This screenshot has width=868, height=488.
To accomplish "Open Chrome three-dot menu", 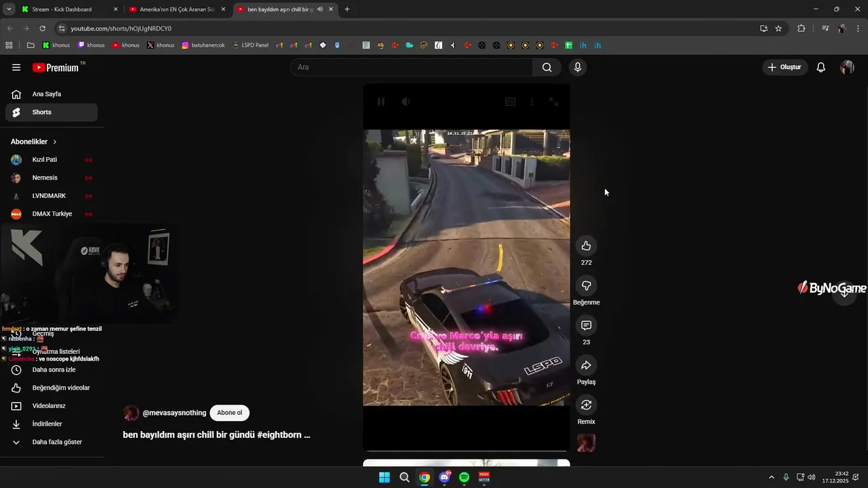I will point(859,28).
